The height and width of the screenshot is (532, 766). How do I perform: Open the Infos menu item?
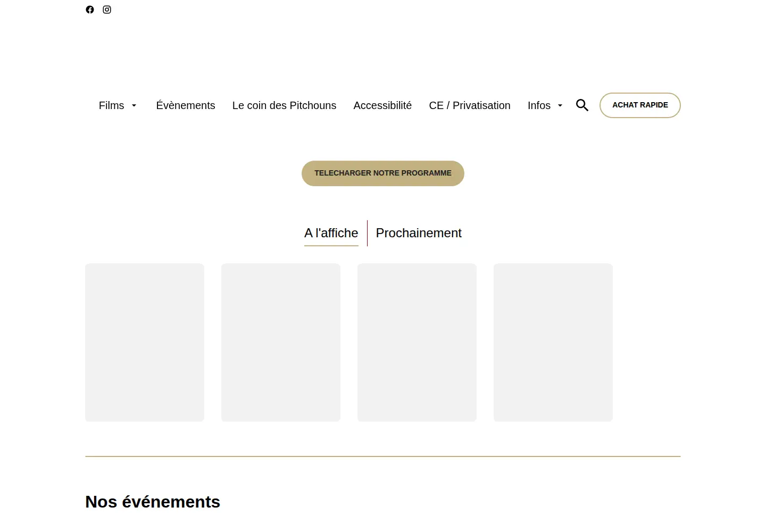click(x=539, y=105)
